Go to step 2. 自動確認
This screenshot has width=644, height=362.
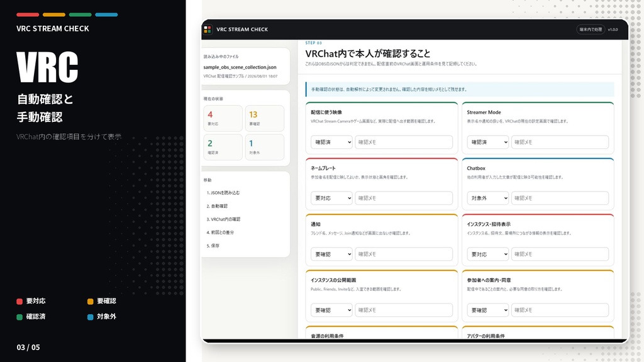[217, 206]
